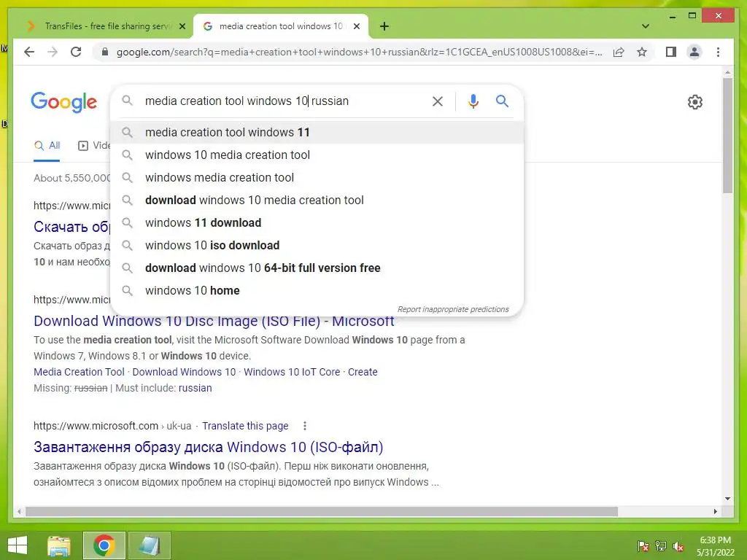Open Chrome's three-dot menu
The width and height of the screenshot is (747, 560).
pyautogui.click(x=718, y=52)
